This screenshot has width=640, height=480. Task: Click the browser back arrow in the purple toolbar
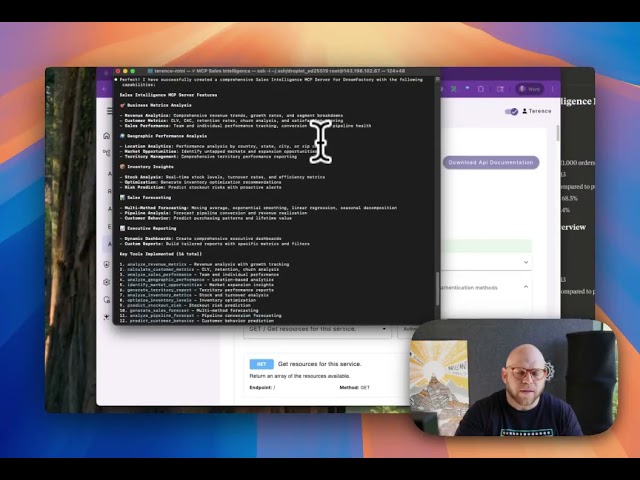click(105, 89)
